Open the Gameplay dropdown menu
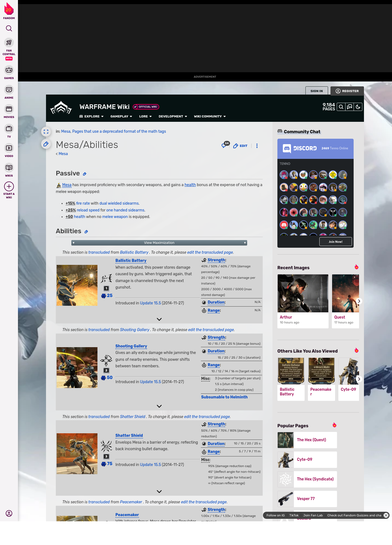 [121, 116]
